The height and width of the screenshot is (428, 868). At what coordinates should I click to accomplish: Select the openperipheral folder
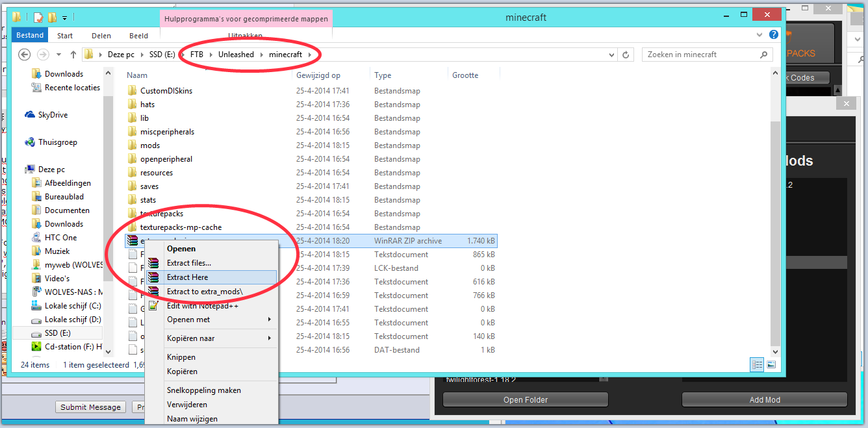click(166, 159)
